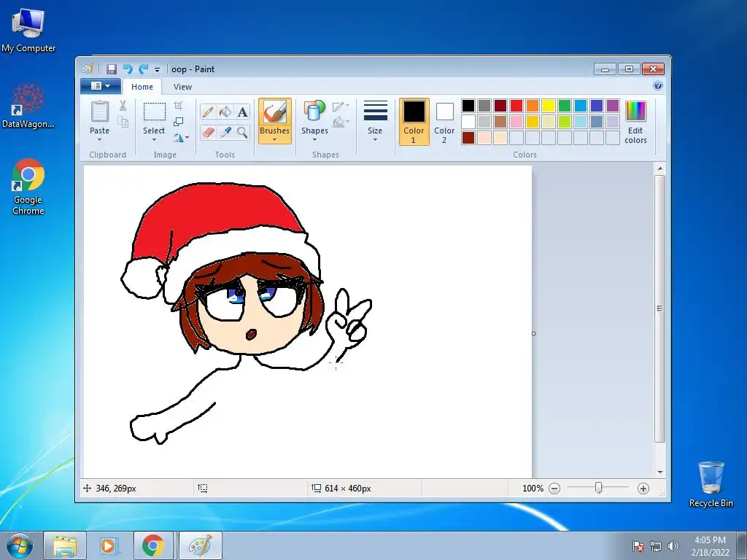Expand the Shapes dropdown arrow

point(314,139)
